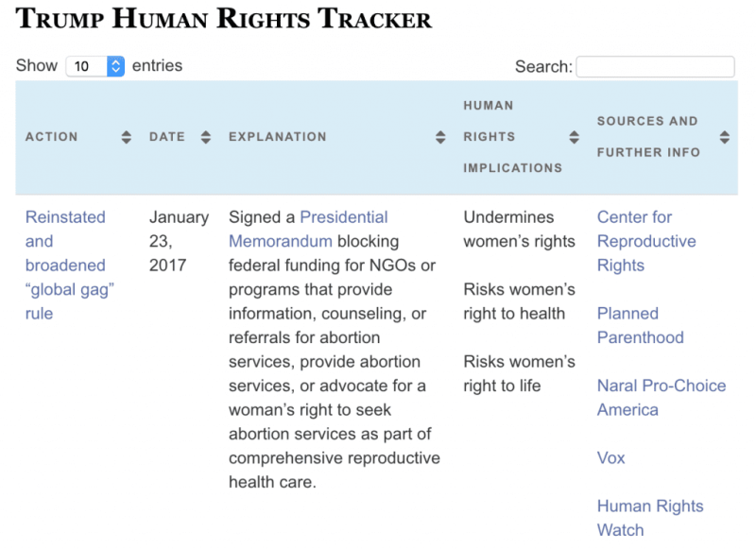
Task: Sort by Sources and Further Info arrows
Action: tap(724, 137)
